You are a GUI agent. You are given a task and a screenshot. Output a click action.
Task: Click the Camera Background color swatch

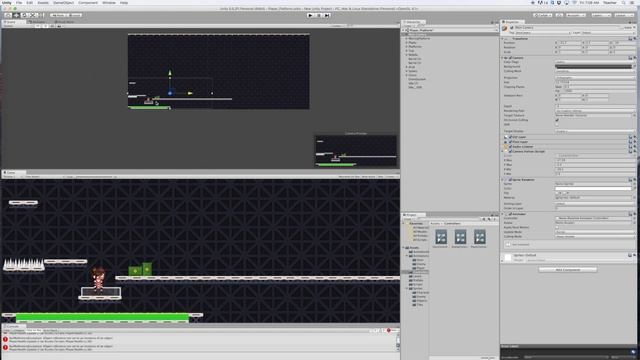point(593,67)
